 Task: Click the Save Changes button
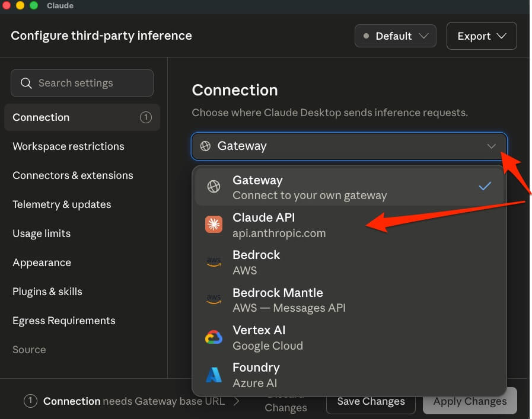tap(371, 401)
